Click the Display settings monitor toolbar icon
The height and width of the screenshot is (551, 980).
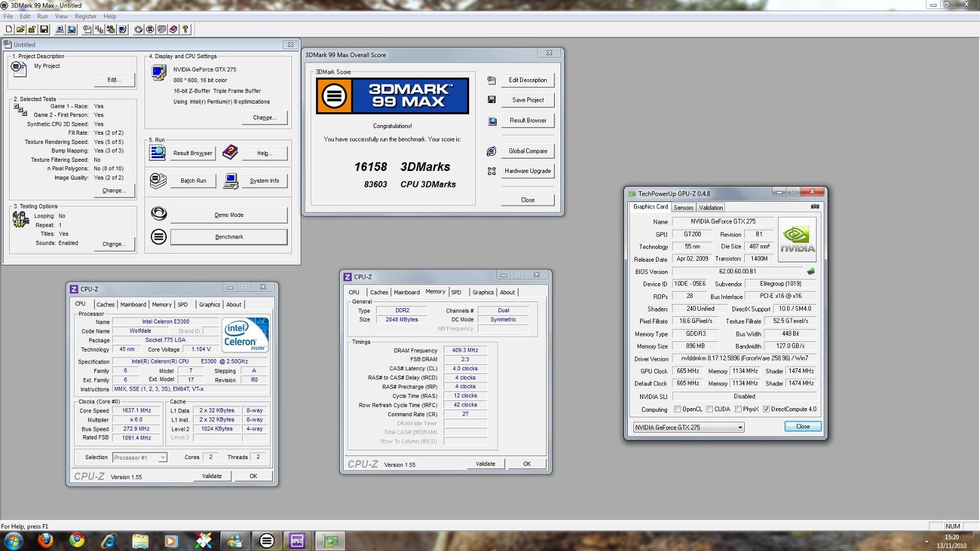[x=123, y=29]
